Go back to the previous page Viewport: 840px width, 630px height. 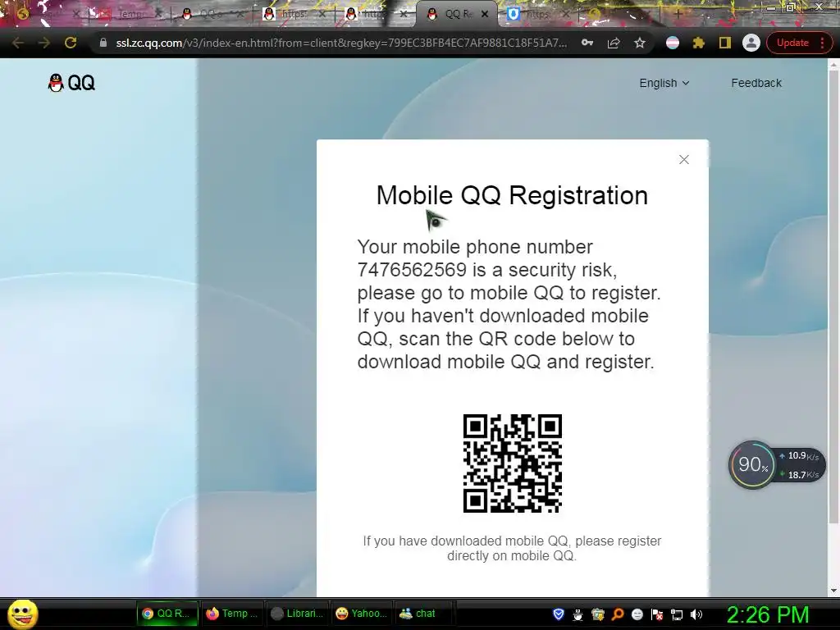tap(18, 43)
